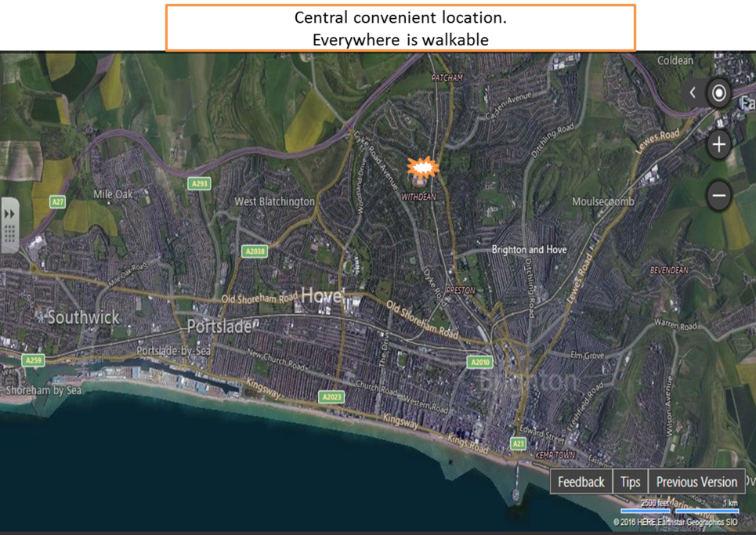
Task: Click the locate me target icon
Action: pyautogui.click(x=718, y=92)
